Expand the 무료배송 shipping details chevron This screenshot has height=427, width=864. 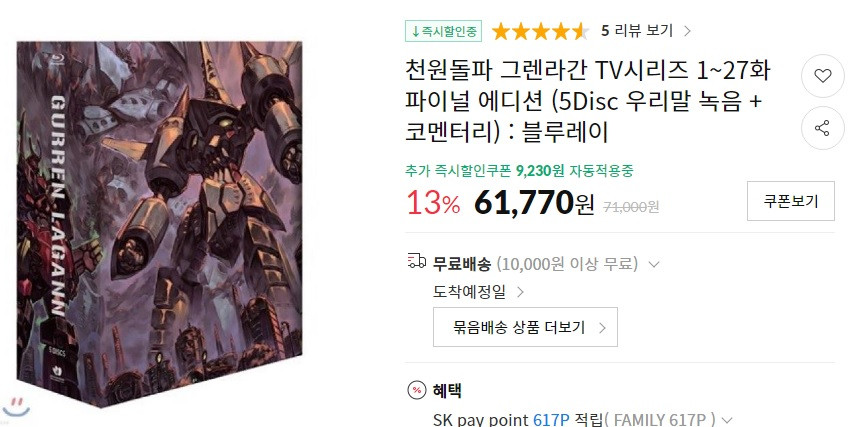tap(654, 264)
